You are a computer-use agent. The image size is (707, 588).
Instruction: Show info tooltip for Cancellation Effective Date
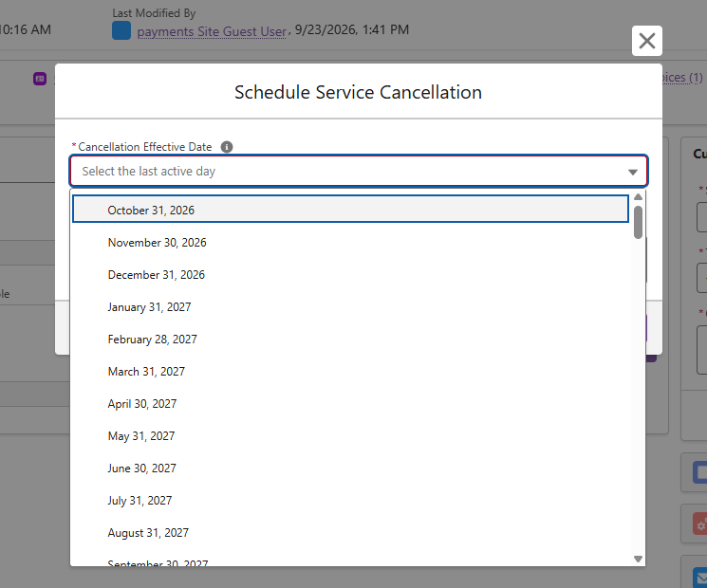click(x=227, y=147)
